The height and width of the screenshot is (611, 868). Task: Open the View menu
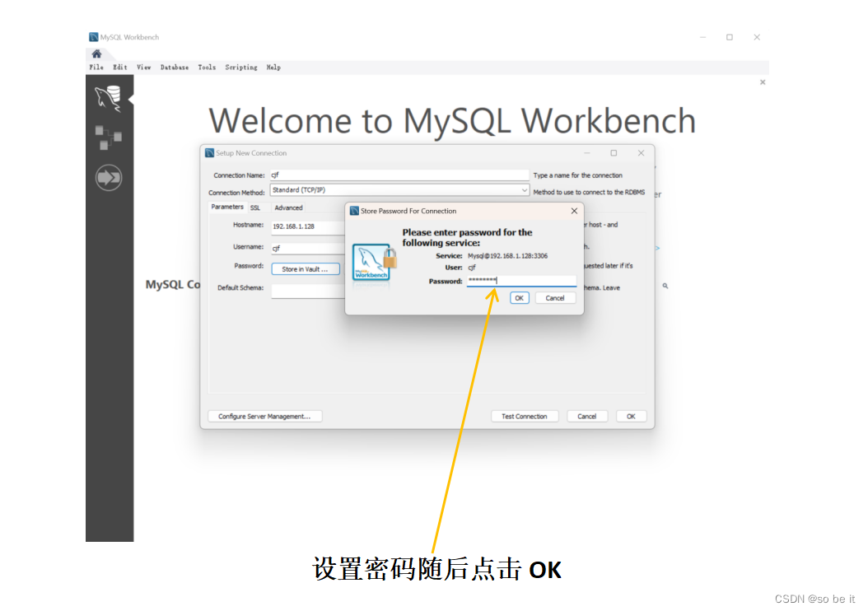[144, 67]
